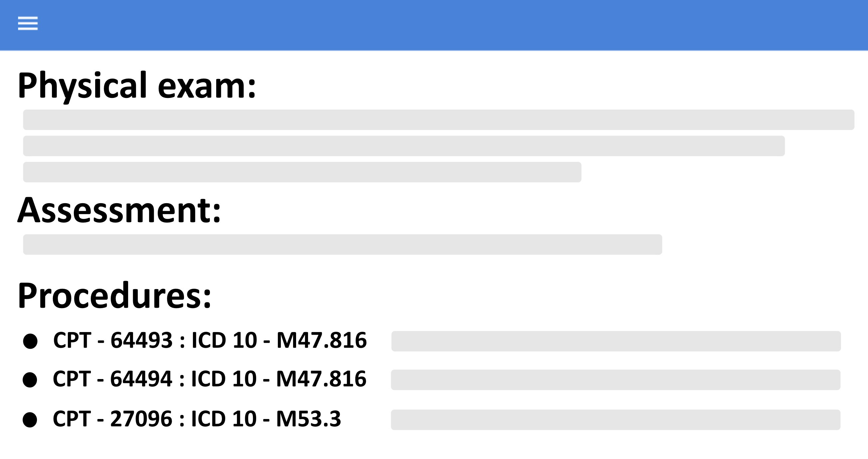The image size is (868, 459).
Task: Click second Physical exam placeholder line
Action: 404,146
